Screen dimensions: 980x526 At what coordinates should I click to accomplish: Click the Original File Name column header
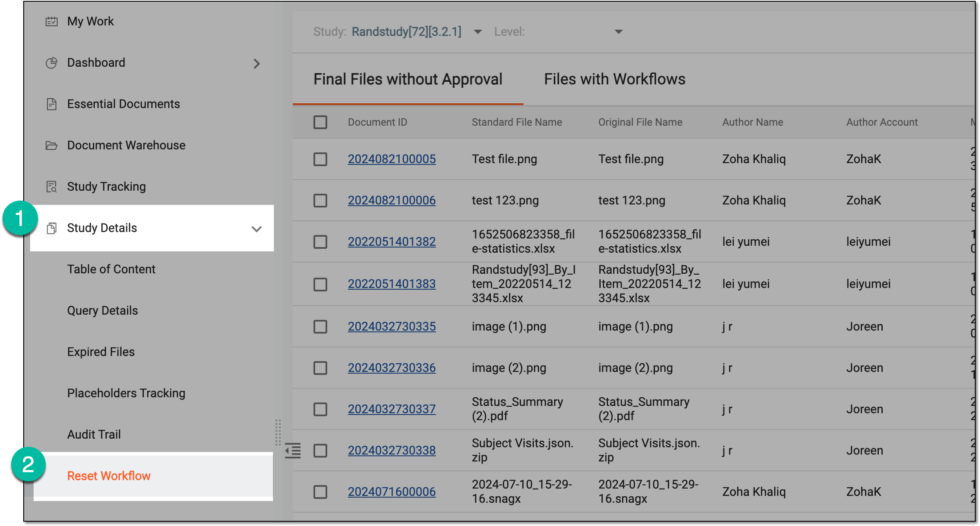(x=640, y=122)
